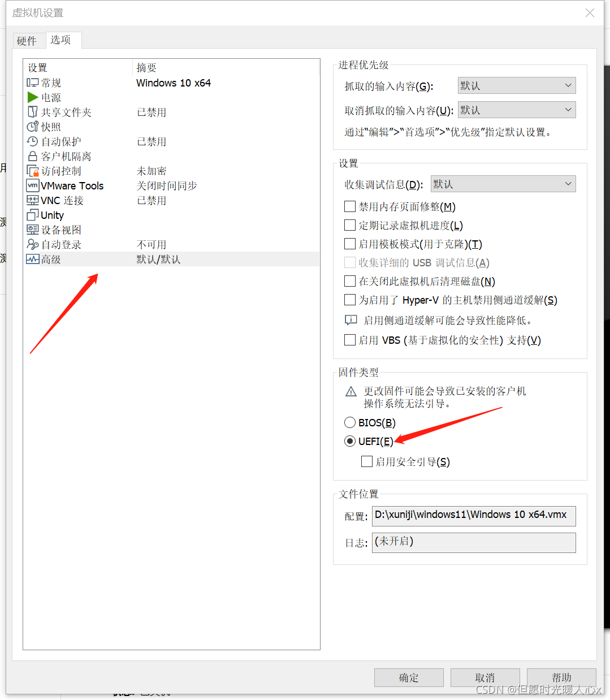
Task: Click the 自动登录 autologin icon
Action: pyautogui.click(x=33, y=244)
